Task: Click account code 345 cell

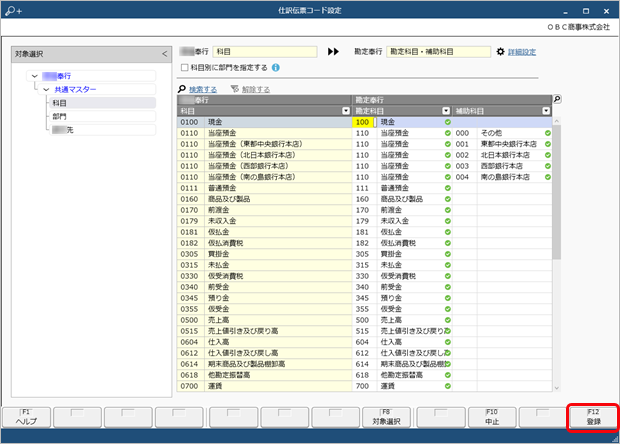Action: point(364,298)
